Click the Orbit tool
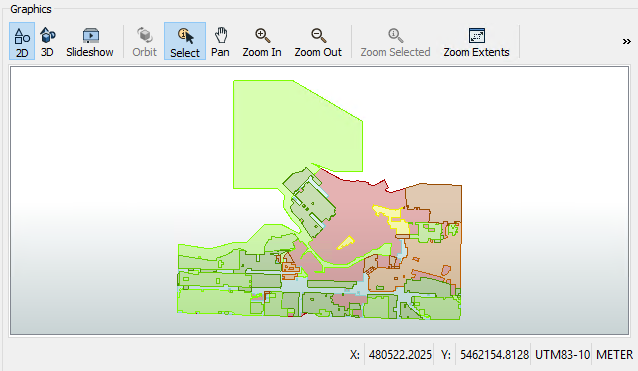Image resolution: width=638 pixels, height=371 pixels. pos(144,41)
